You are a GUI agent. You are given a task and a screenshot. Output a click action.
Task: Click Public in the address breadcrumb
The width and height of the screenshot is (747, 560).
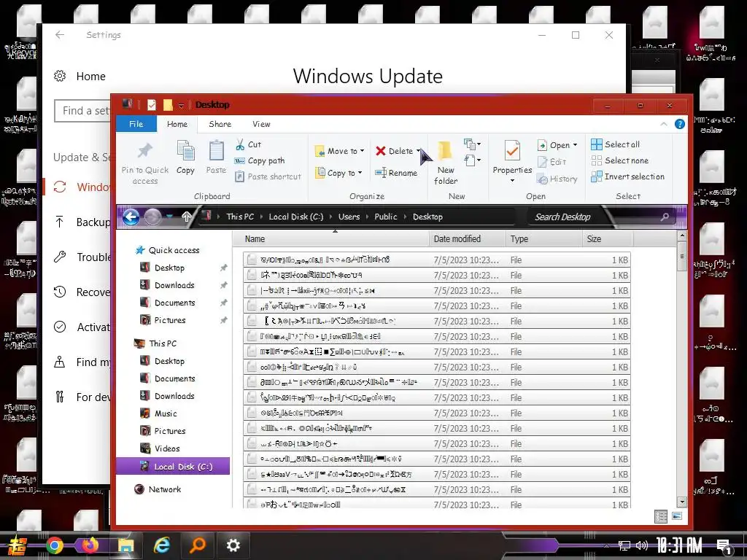coord(385,217)
